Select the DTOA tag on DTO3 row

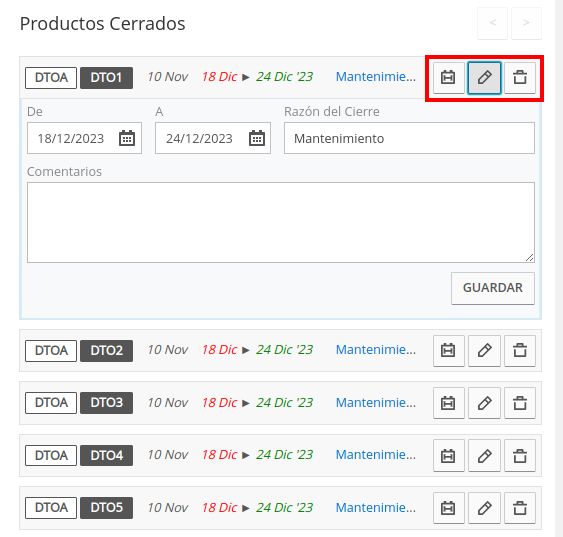click(x=51, y=403)
